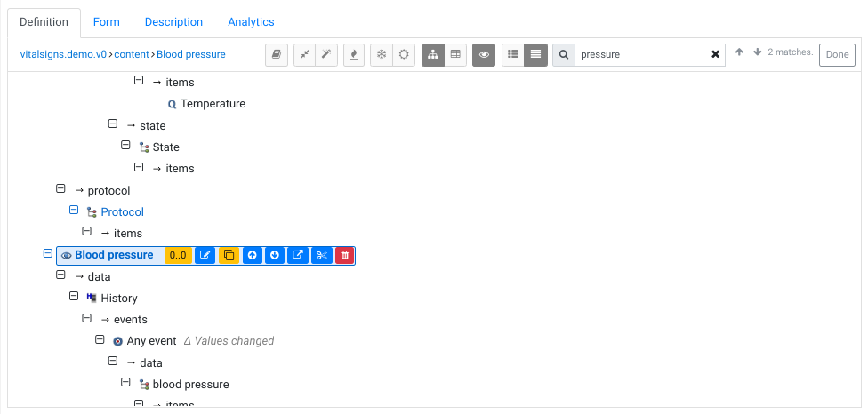This screenshot has width=868, height=414.
Task: Toggle the eye visibility button in toolbar
Action: tap(484, 54)
